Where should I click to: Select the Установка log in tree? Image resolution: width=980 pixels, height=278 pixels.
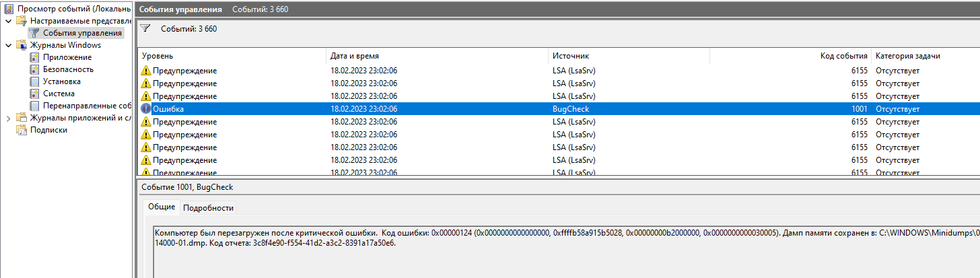click(61, 81)
